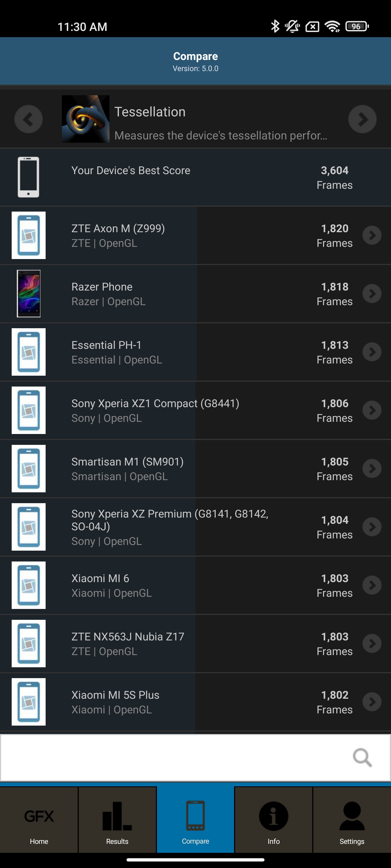Select Sony Xperia XZ1 Compact entry
The image size is (391, 868).
click(155, 410)
